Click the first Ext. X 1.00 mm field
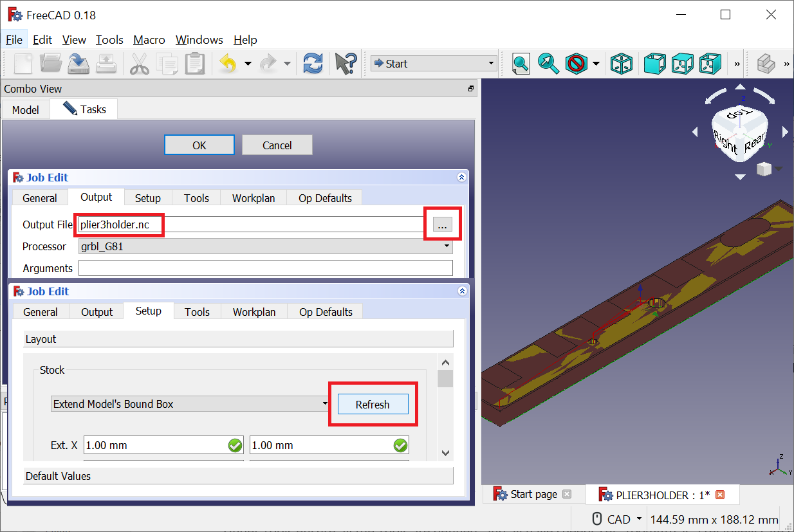The image size is (794, 532). pos(163,445)
